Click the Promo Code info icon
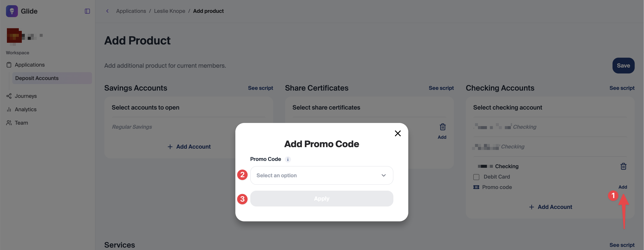 pos(288,159)
